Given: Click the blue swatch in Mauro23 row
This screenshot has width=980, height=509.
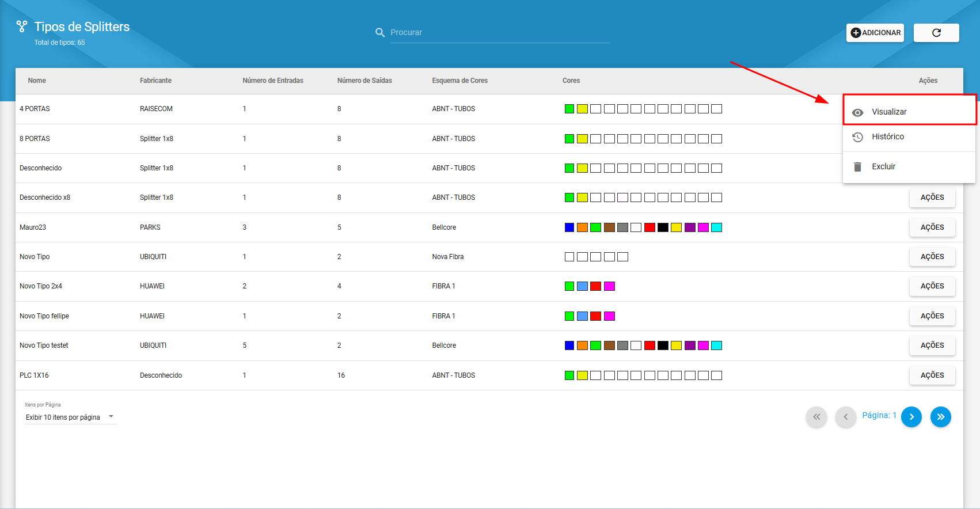Looking at the screenshot, I should (x=569, y=227).
